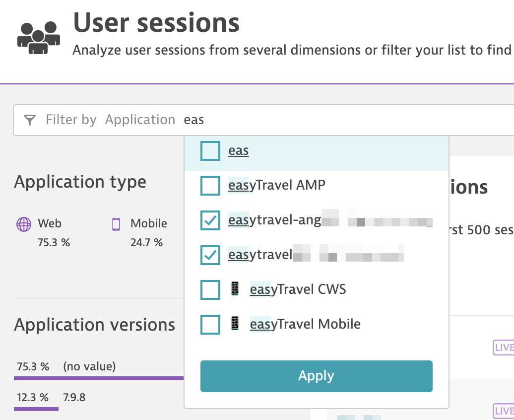Click the '7.9.8' version label
The width and height of the screenshot is (514, 420).
pos(74,397)
